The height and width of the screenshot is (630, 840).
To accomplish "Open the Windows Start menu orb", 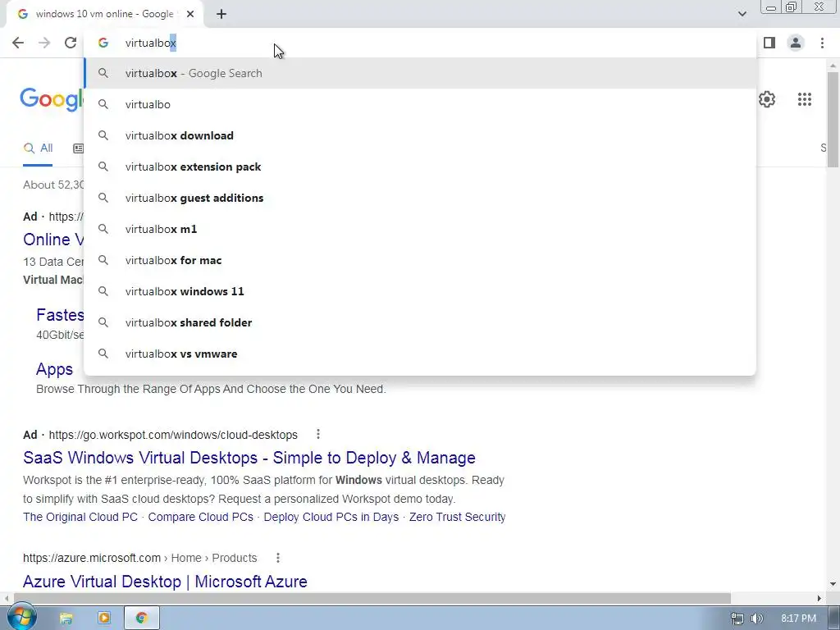I will tap(21, 618).
